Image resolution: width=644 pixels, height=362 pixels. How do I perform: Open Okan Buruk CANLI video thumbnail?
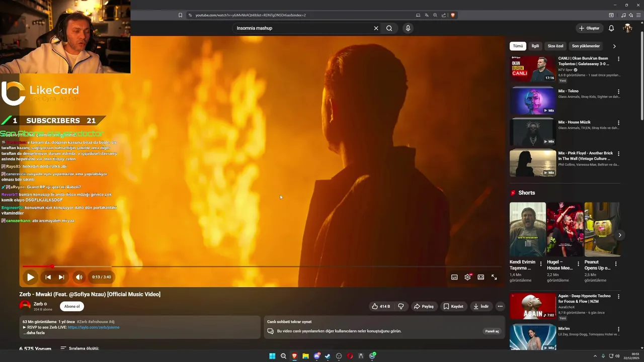[533, 68]
